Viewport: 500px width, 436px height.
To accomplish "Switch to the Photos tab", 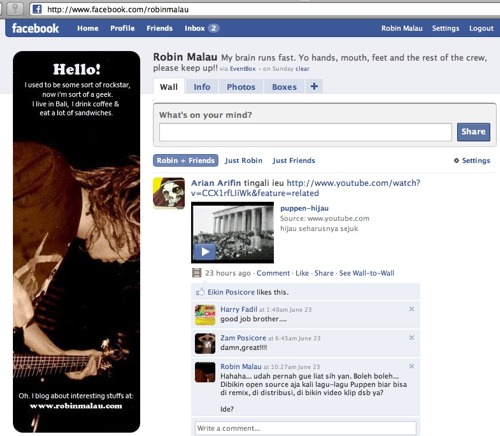I will (x=241, y=87).
